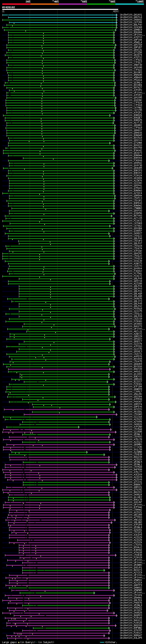Click the UniRef100_A4GU13 label
Viewport: 146px width, 644px height.
pos(131,371)
